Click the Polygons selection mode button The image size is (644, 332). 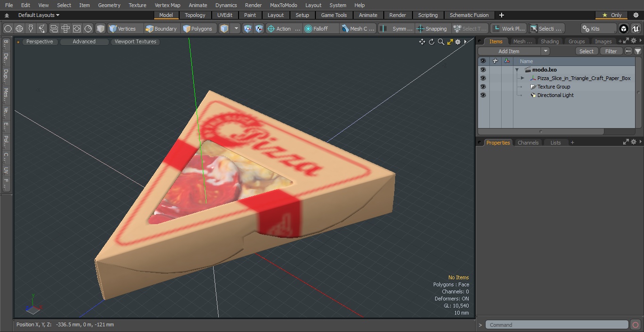click(x=198, y=29)
